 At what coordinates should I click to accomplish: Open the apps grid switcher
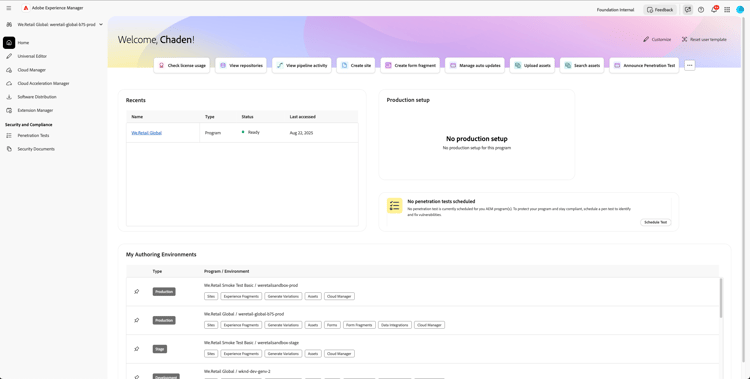727,10
